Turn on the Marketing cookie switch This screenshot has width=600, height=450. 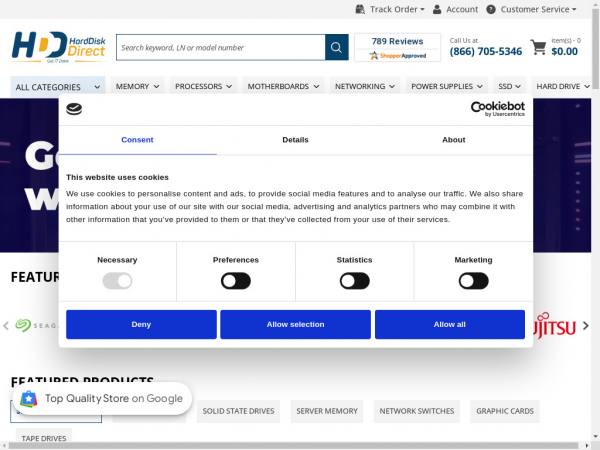pos(473,281)
